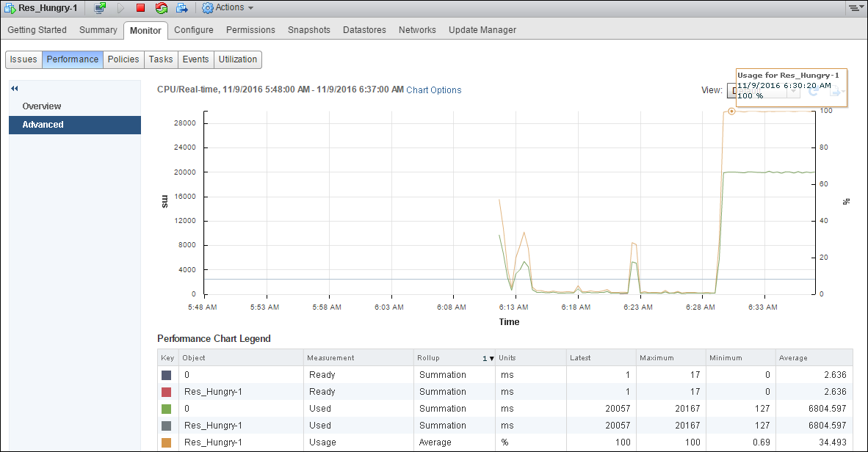Open the Permissions tab
This screenshot has width=868, height=452.
tap(250, 30)
